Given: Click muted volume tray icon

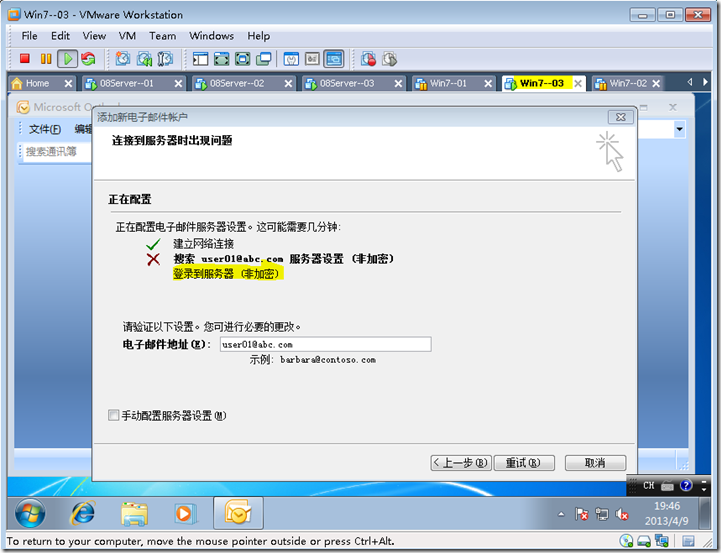Looking at the screenshot, I should [x=622, y=514].
